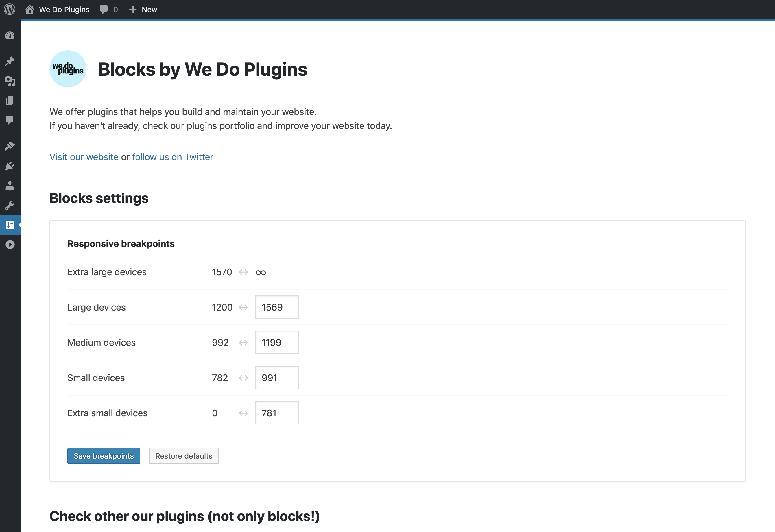
Task: Open follow us on Twitter link
Action: point(173,157)
